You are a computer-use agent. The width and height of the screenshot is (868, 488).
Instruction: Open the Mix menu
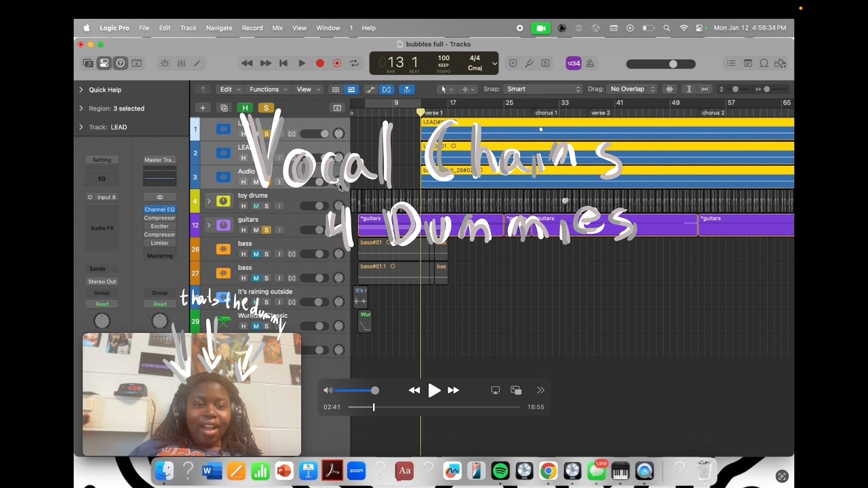277,28
